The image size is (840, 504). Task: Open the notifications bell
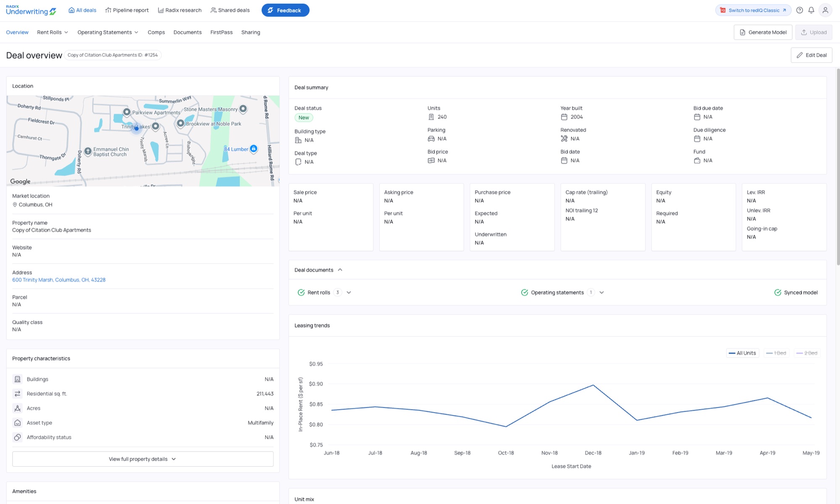pos(811,10)
